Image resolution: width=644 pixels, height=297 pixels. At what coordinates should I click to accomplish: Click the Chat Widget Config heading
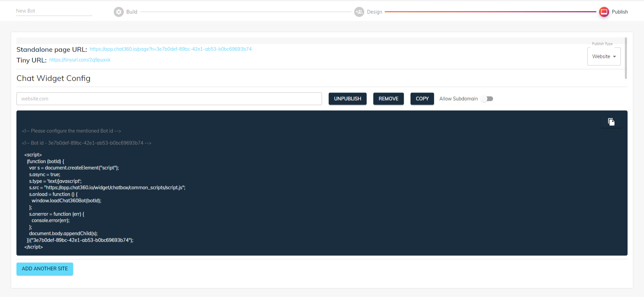coord(53,78)
